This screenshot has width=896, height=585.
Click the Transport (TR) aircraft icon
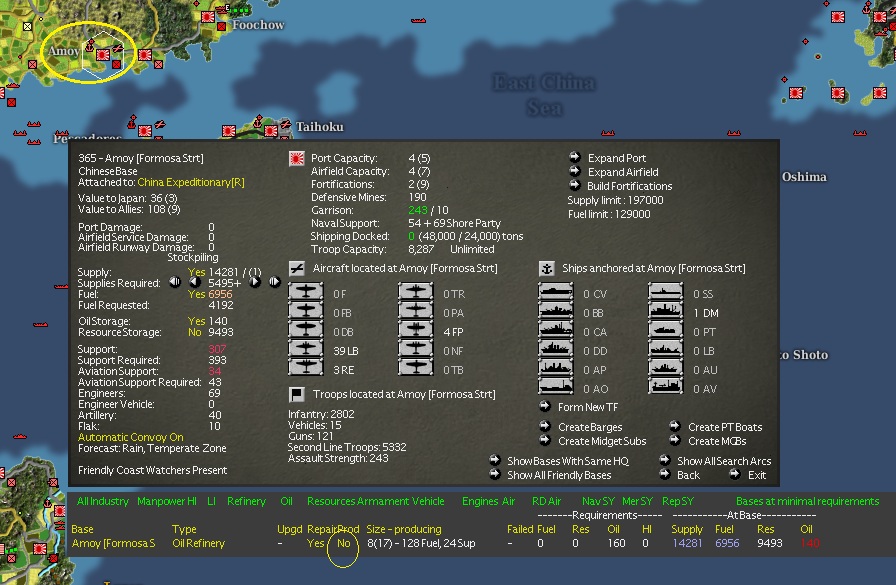(415, 292)
